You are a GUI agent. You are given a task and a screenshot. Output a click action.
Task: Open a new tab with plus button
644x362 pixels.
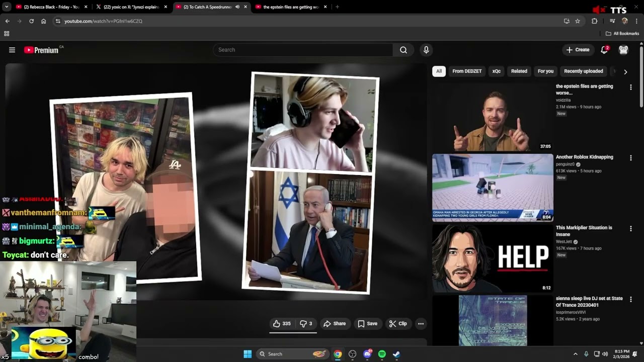(337, 7)
